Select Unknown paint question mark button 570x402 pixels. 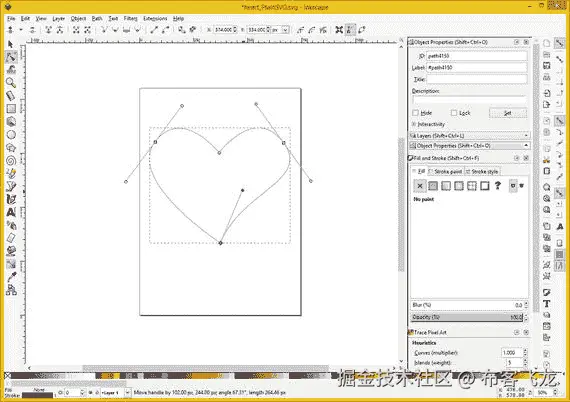pyautogui.click(x=498, y=186)
